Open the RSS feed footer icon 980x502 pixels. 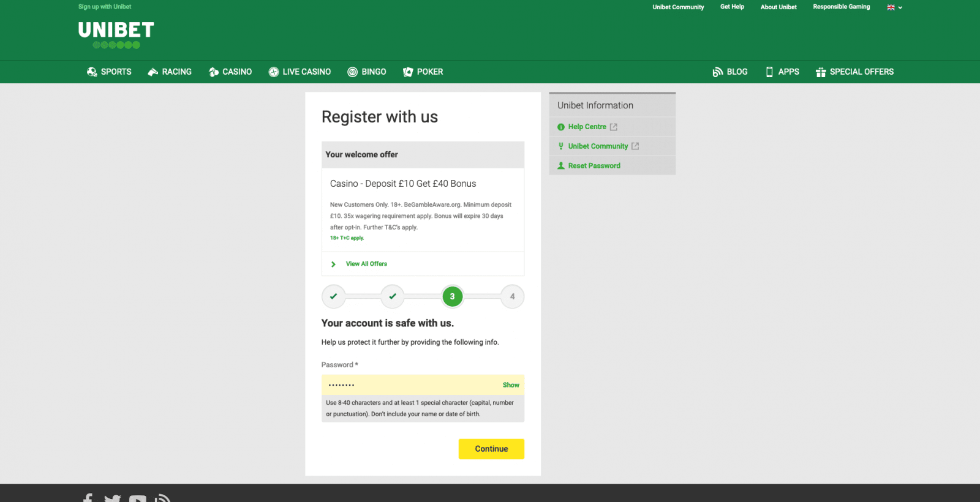[162, 498]
